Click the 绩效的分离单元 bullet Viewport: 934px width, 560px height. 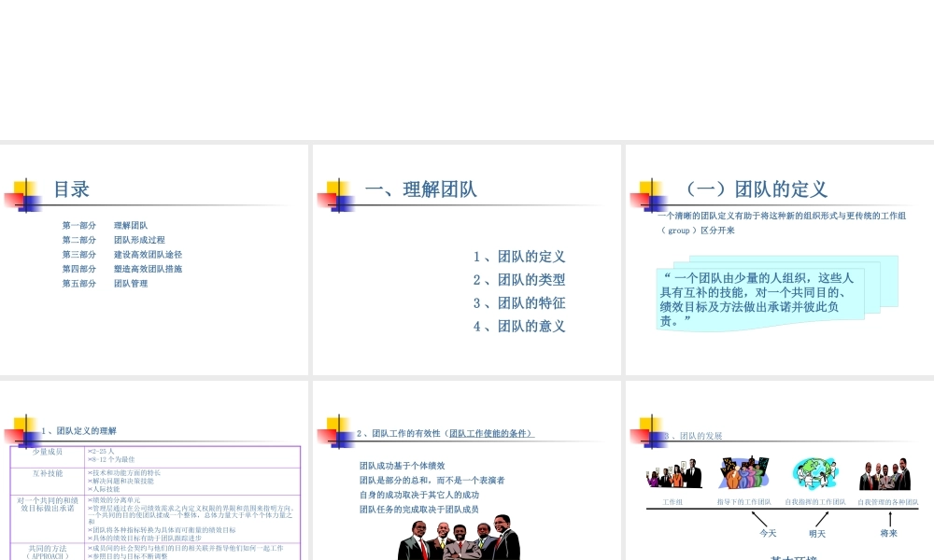114,500
